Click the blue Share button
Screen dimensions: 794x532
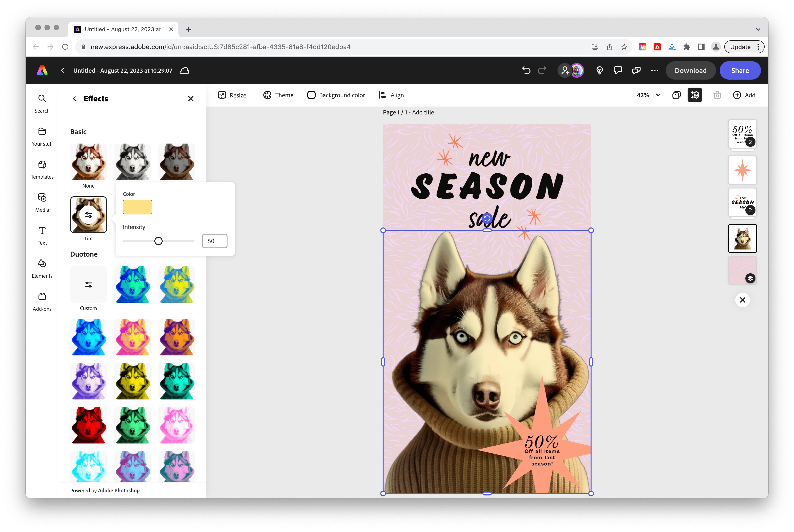tap(740, 71)
